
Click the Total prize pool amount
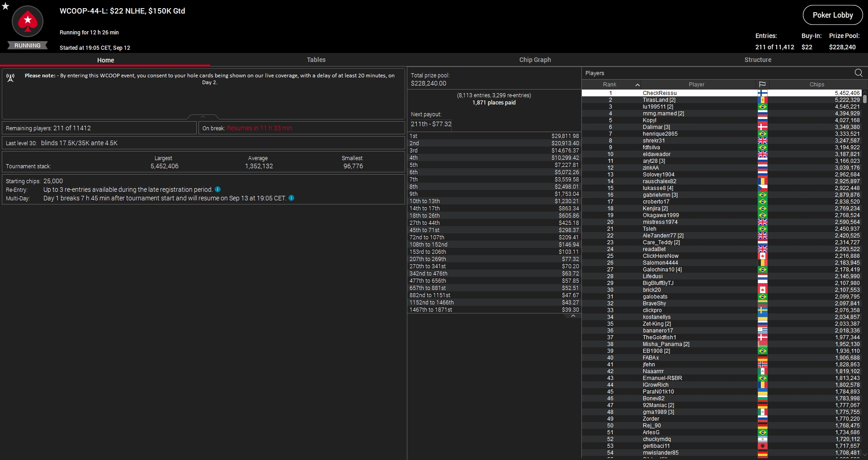coord(429,83)
